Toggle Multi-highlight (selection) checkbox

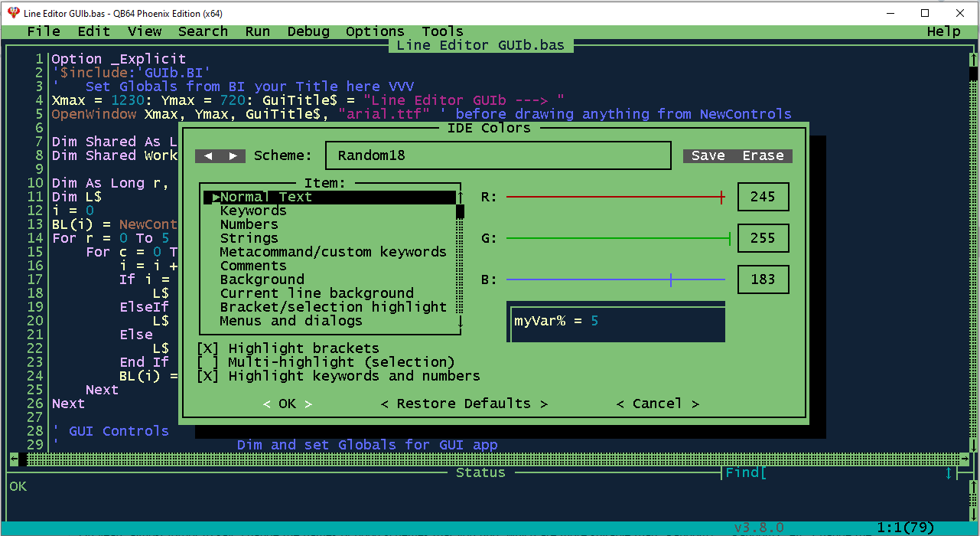point(207,362)
